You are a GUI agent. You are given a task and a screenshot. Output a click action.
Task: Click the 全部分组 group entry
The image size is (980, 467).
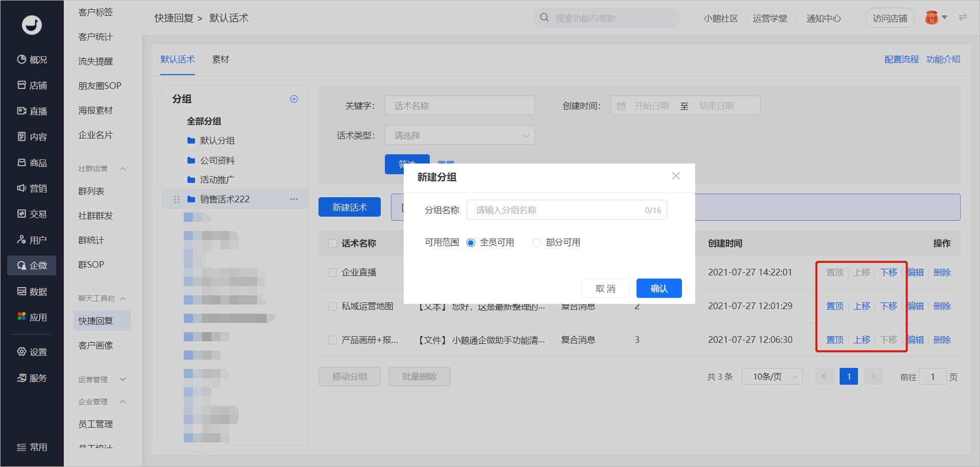point(204,121)
